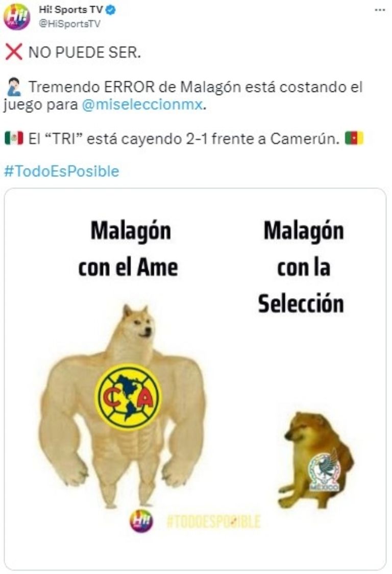Viewport: 392px width, 574px height.
Task: Open the Hi! Sports TV profile avatar
Action: point(17,17)
